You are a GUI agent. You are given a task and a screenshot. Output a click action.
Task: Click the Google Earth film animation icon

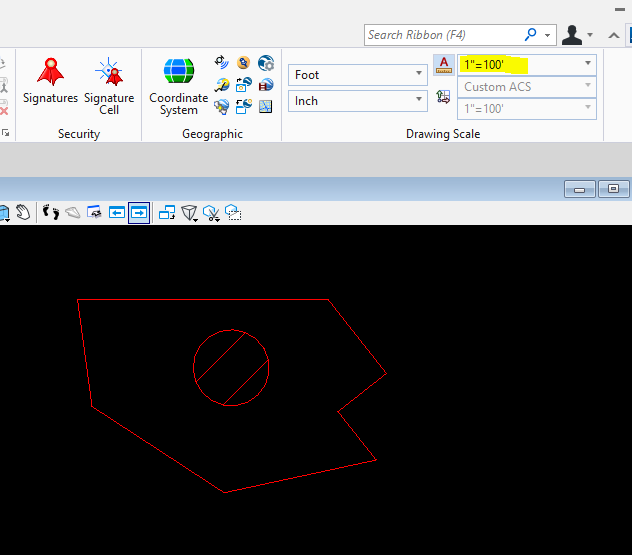266,85
